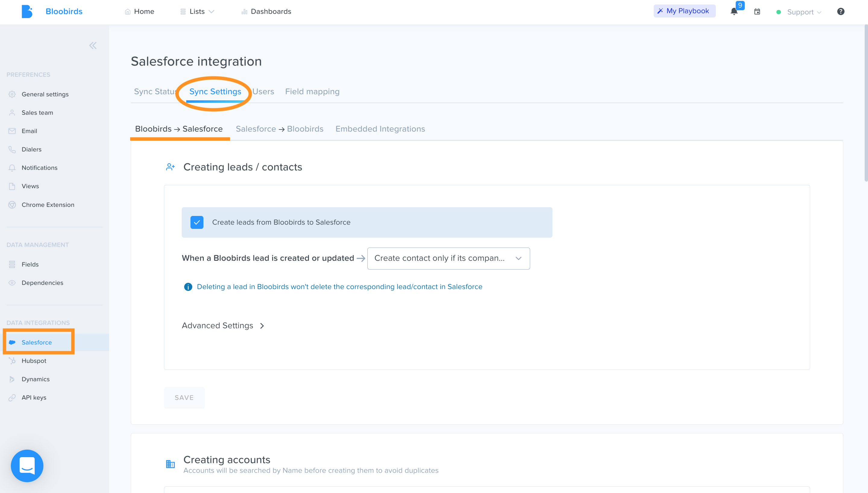Click the SAVE button

pos(184,398)
